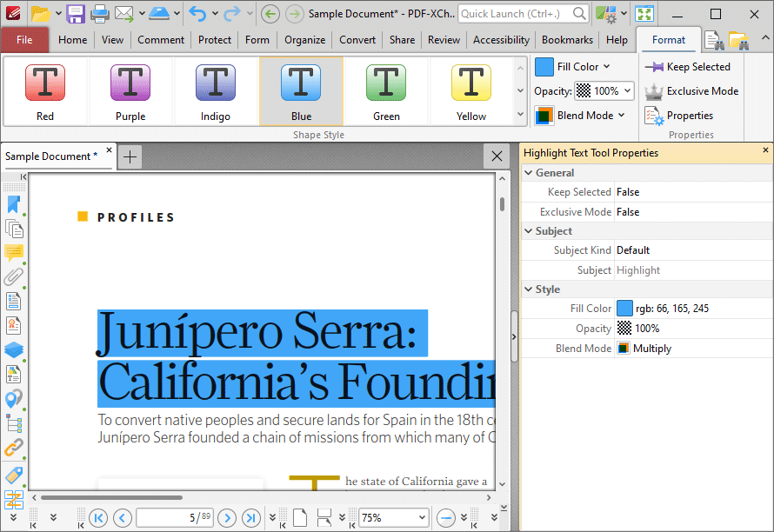774x532 pixels.
Task: Collapse the General section
Action: [x=529, y=173]
